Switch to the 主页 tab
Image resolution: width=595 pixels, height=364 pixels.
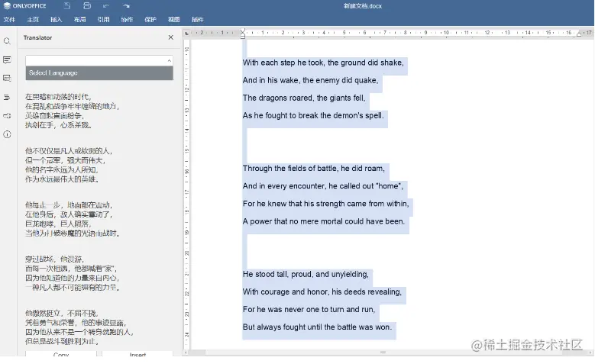33,19
